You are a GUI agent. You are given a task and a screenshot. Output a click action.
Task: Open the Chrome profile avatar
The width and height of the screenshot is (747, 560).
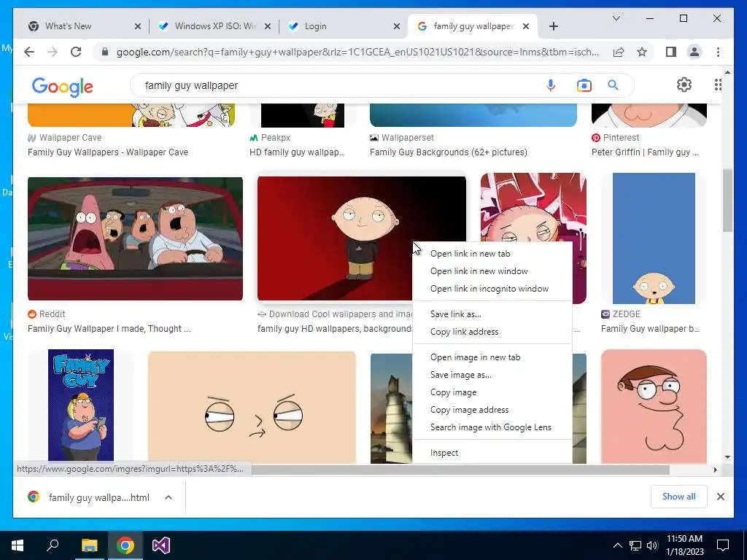pos(694,52)
